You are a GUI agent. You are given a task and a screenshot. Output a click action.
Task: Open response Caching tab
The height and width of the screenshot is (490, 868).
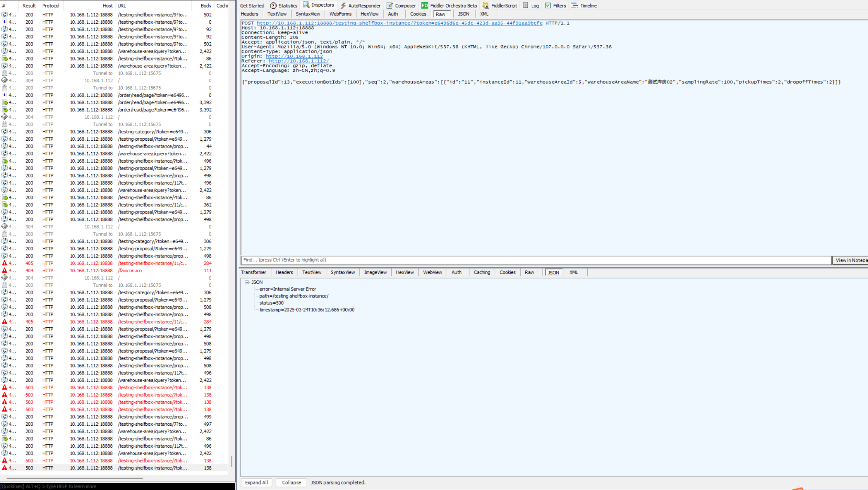482,272
